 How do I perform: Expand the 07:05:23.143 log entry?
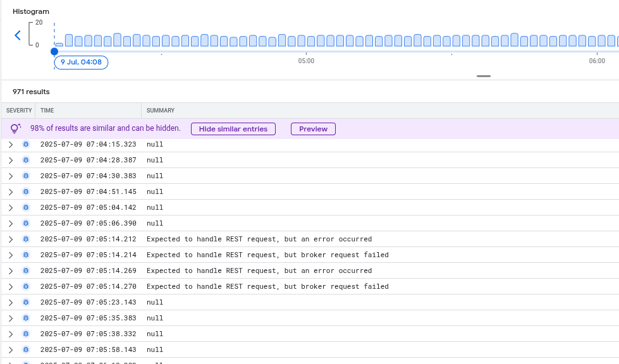(x=11, y=302)
